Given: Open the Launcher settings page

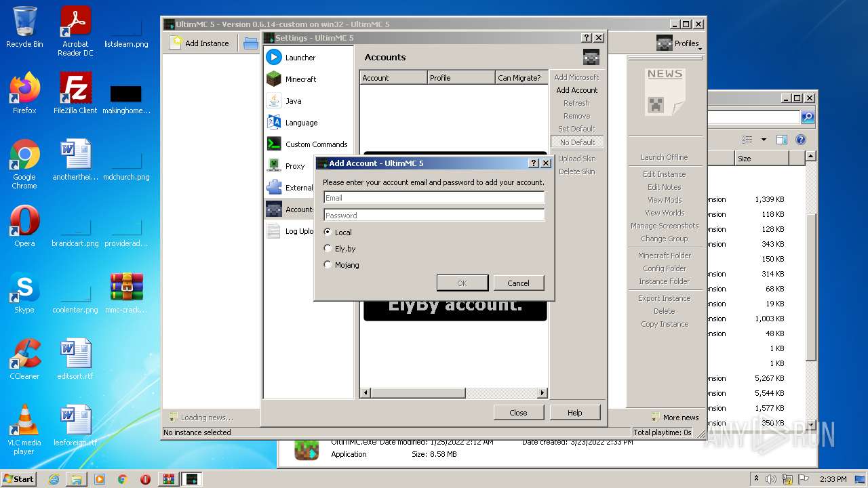Looking at the screenshot, I should (x=300, y=58).
